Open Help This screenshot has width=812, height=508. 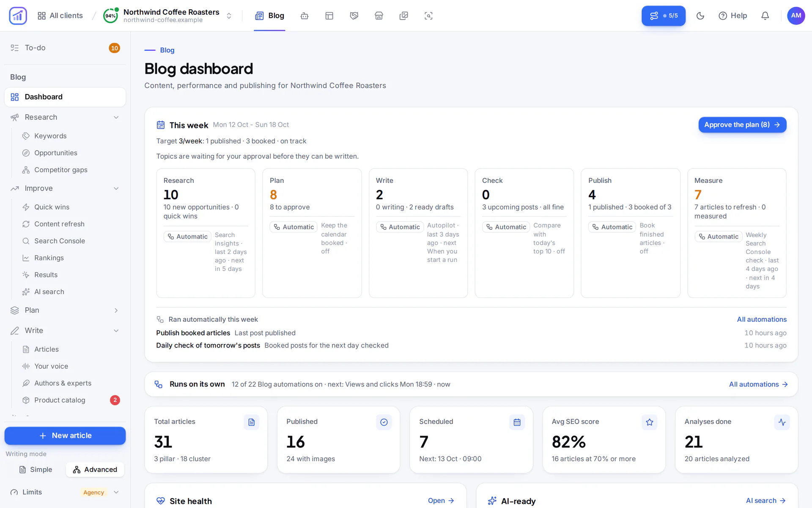tap(733, 16)
